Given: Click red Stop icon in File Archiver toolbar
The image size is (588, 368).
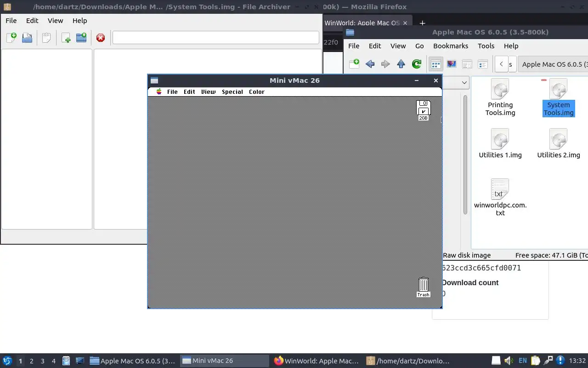Looking at the screenshot, I should click(x=101, y=38).
